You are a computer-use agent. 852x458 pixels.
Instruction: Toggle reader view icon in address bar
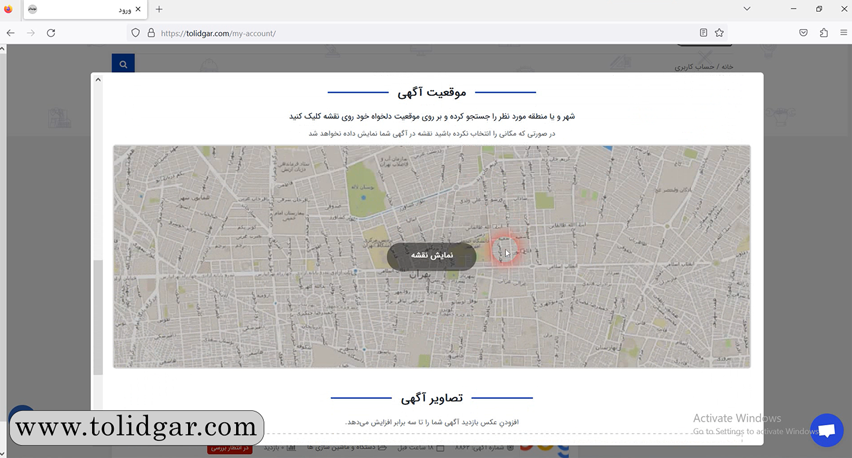(703, 33)
